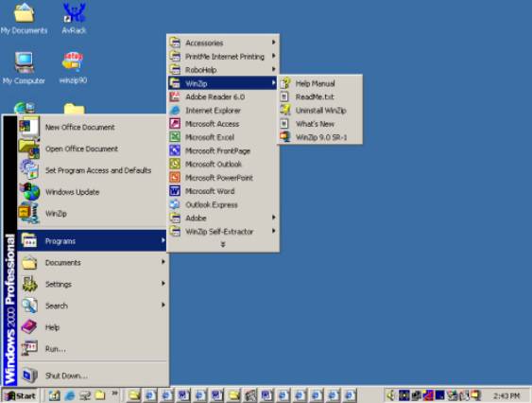The height and width of the screenshot is (403, 532).
Task: Launch WinZip 9.0 SR-1
Action: coord(320,137)
